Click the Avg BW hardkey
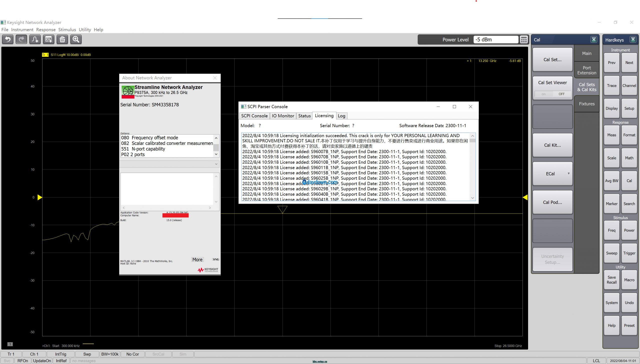 pos(611,181)
